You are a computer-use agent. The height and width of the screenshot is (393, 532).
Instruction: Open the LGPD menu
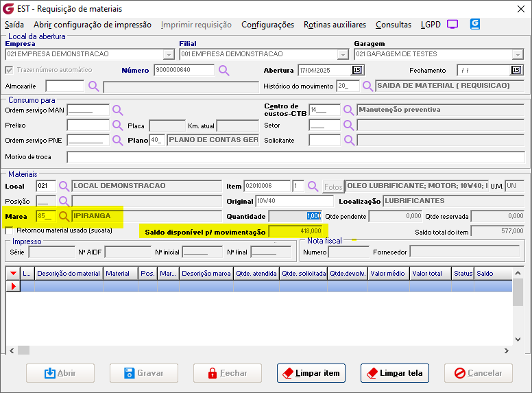431,25
